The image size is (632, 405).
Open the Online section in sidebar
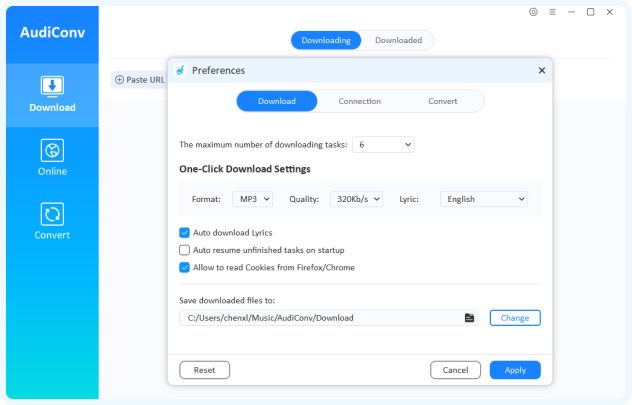pos(52,158)
